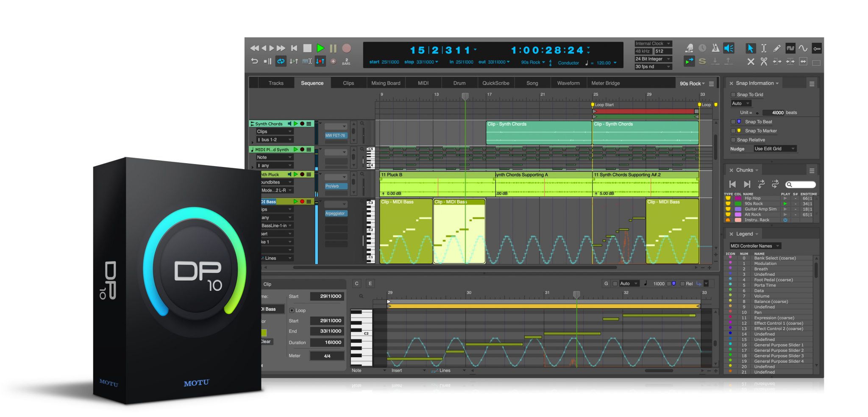The image size is (868, 417).
Task: Select the Pencil tool
Action: click(x=776, y=48)
